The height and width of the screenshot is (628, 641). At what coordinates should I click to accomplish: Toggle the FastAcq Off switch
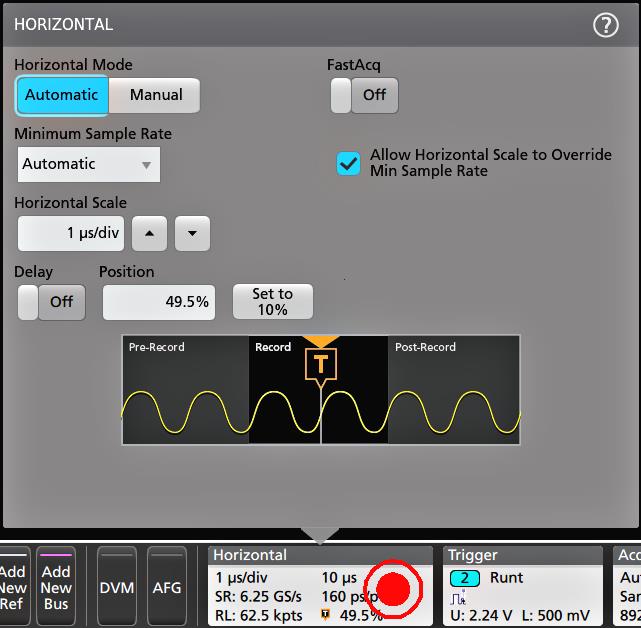[x=364, y=95]
